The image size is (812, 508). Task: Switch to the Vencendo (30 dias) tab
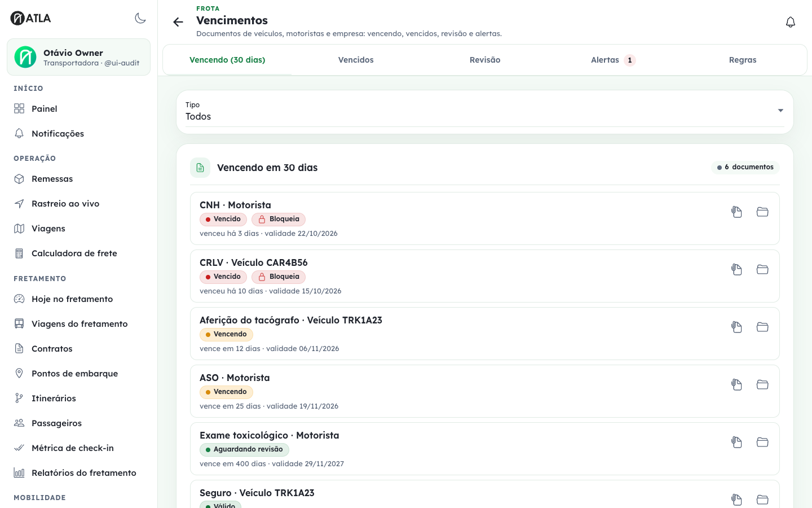point(227,60)
